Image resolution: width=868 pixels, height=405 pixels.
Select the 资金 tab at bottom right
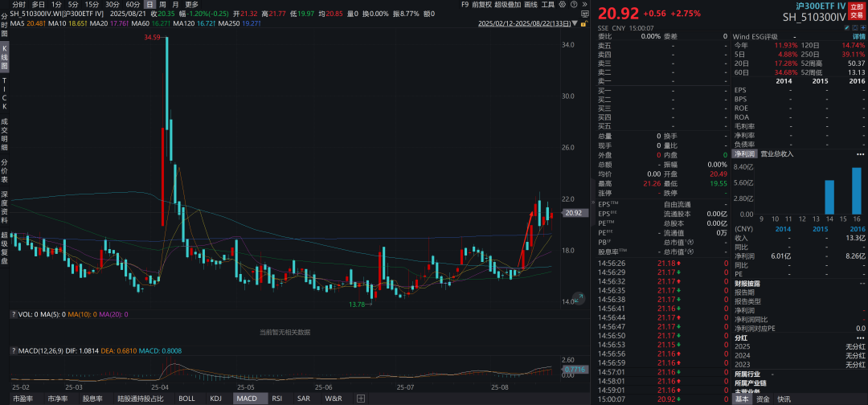(763, 399)
